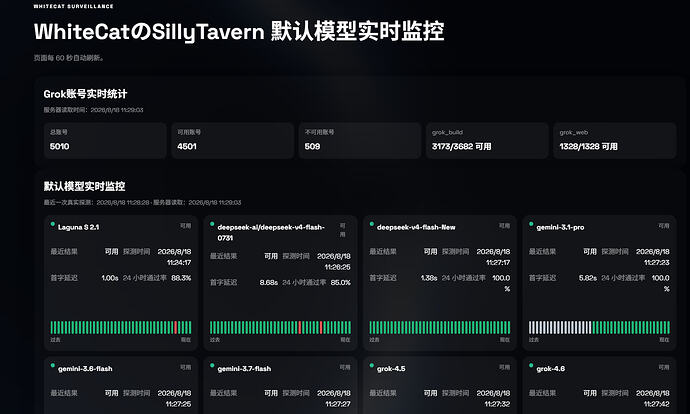690x414 pixels.
Task: Click the grok-4.6 model name
Action: coord(551,369)
